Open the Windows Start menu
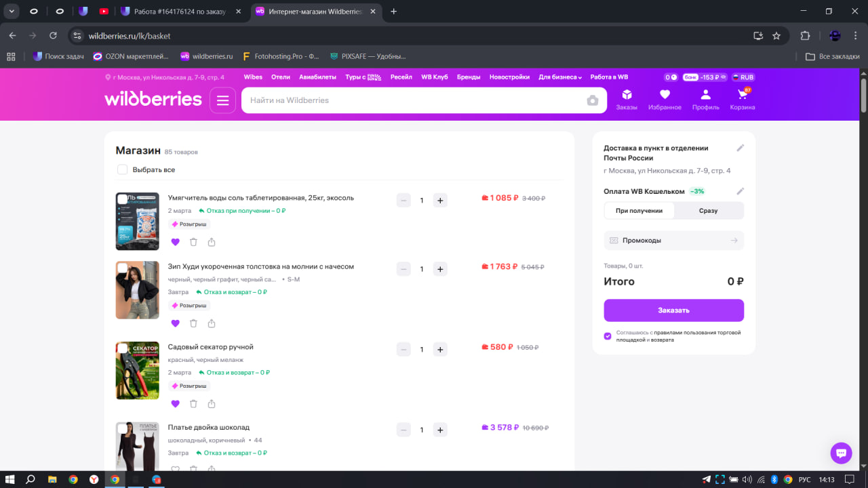 pyautogui.click(x=10, y=479)
